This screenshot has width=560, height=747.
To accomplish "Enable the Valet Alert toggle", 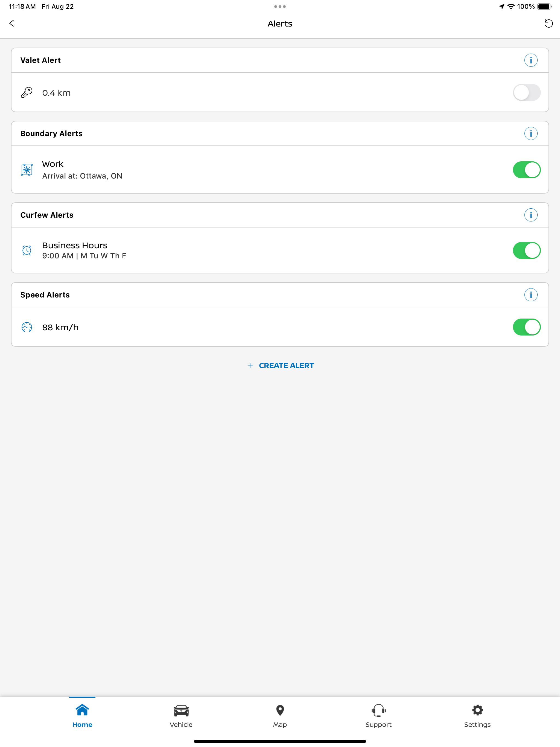I will pos(527,92).
